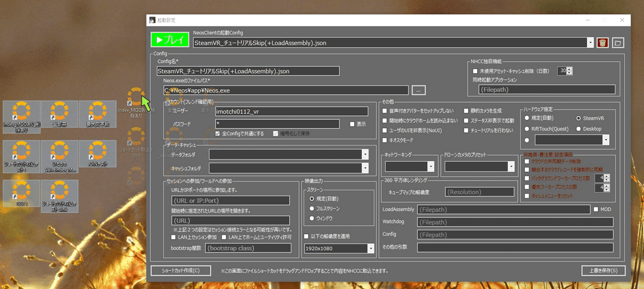The image size is (644, 289).
Task: Open the NeosClient起動Config dropdown
Action: pyautogui.click(x=590, y=42)
